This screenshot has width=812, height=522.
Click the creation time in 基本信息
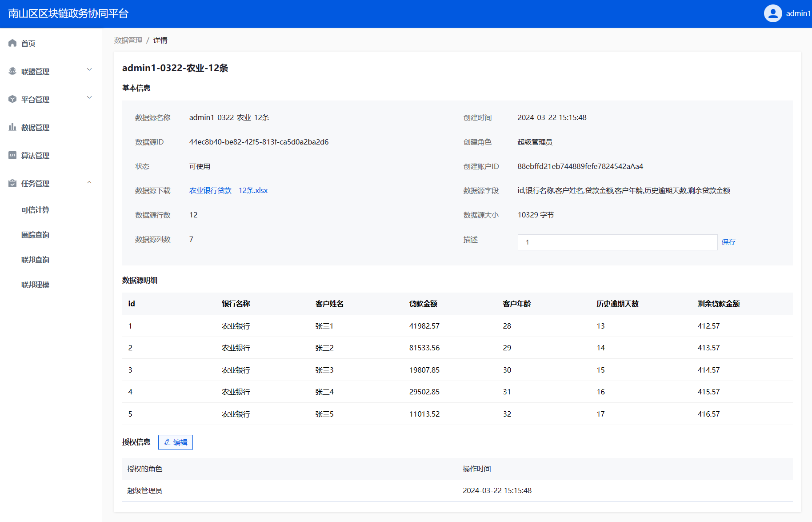tap(552, 117)
